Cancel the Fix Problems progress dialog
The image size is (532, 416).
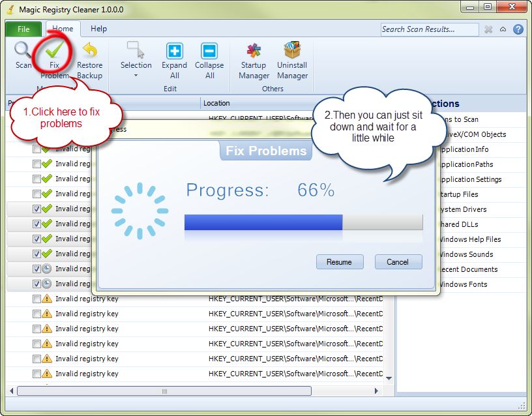point(398,262)
